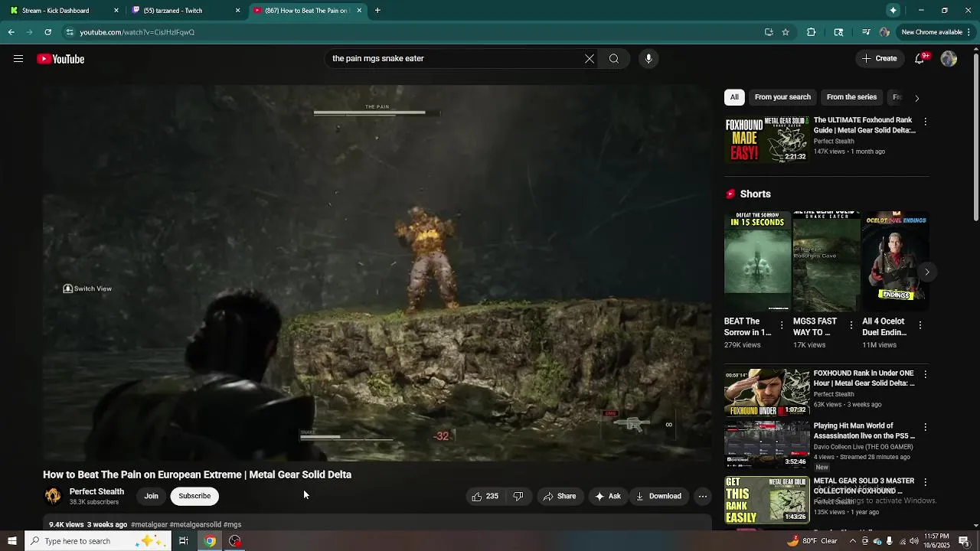Open the YouTube account avatar menu
The image size is (980, 551).
point(949,59)
